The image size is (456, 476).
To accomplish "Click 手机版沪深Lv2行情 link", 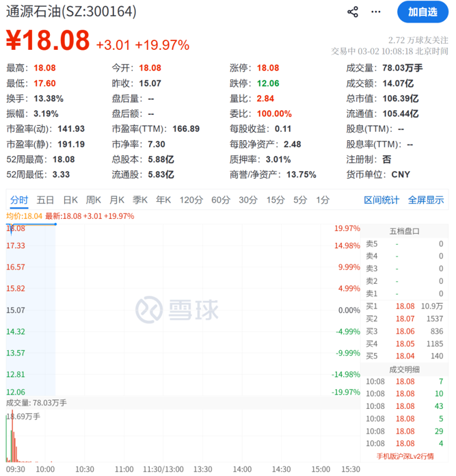I will [405, 457].
